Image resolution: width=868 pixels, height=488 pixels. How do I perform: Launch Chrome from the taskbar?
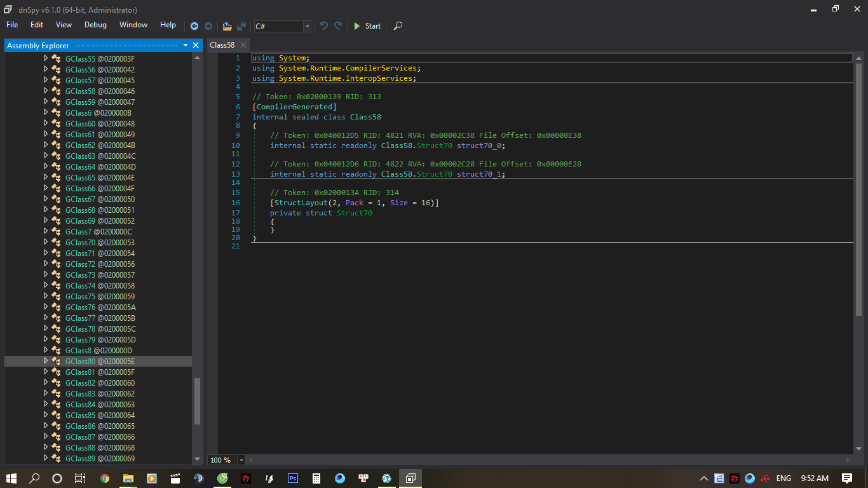tap(105, 478)
